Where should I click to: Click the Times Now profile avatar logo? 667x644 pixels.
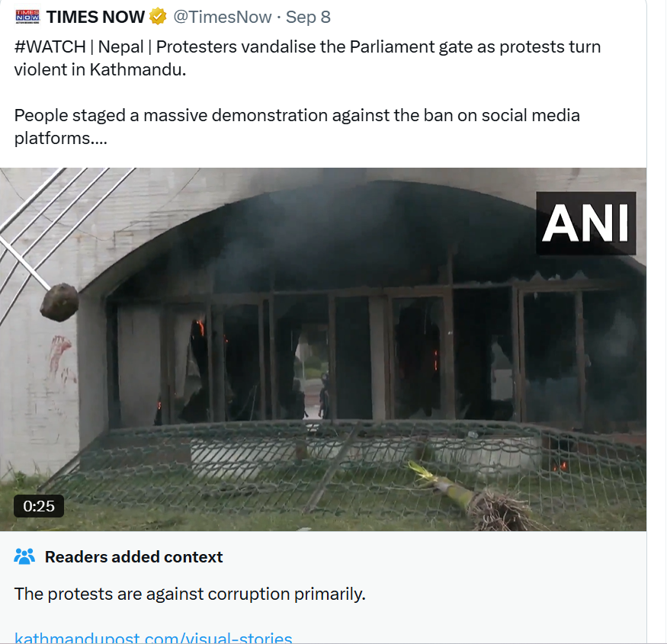(x=27, y=17)
